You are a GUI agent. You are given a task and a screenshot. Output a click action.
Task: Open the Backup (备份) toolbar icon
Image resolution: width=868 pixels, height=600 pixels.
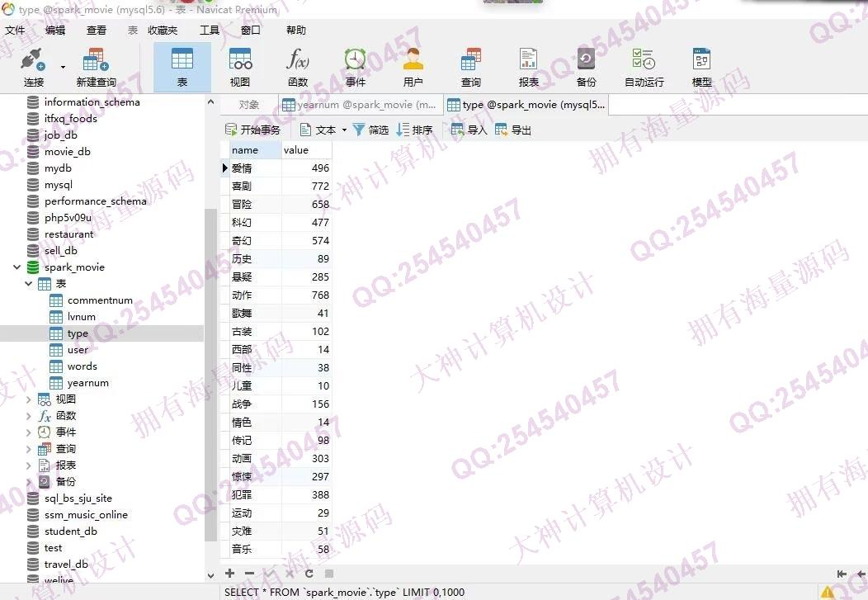click(x=586, y=68)
